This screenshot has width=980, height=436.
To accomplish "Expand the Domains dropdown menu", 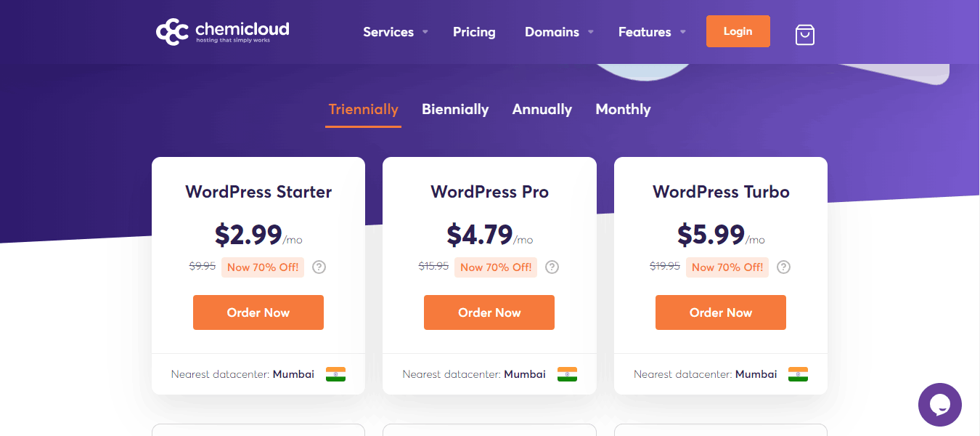I will (559, 32).
